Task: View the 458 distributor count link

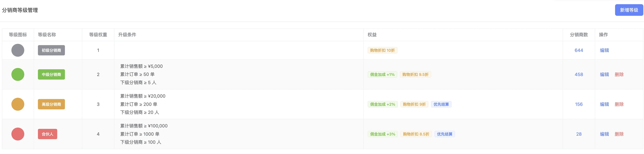Action: 579,74
